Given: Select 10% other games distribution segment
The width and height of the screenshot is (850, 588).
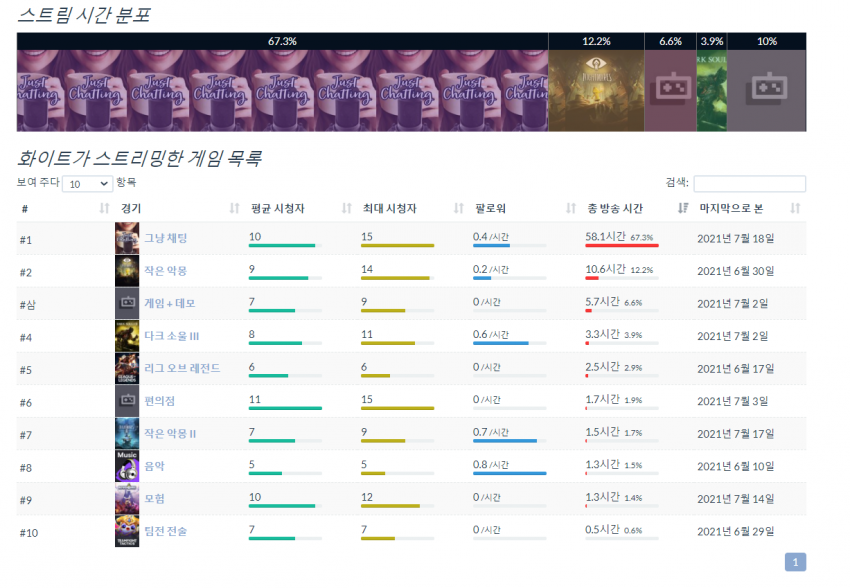Looking at the screenshot, I should click(767, 82).
